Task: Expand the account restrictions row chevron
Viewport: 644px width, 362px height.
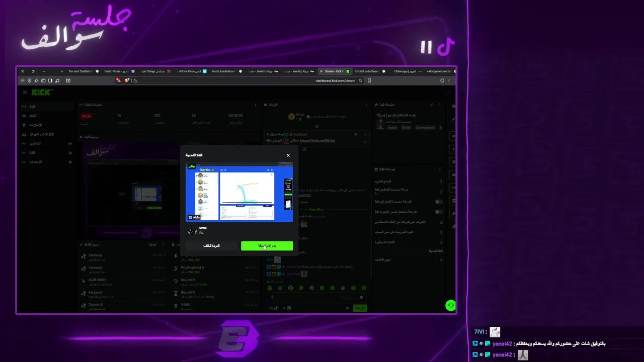Action: pyautogui.click(x=441, y=232)
